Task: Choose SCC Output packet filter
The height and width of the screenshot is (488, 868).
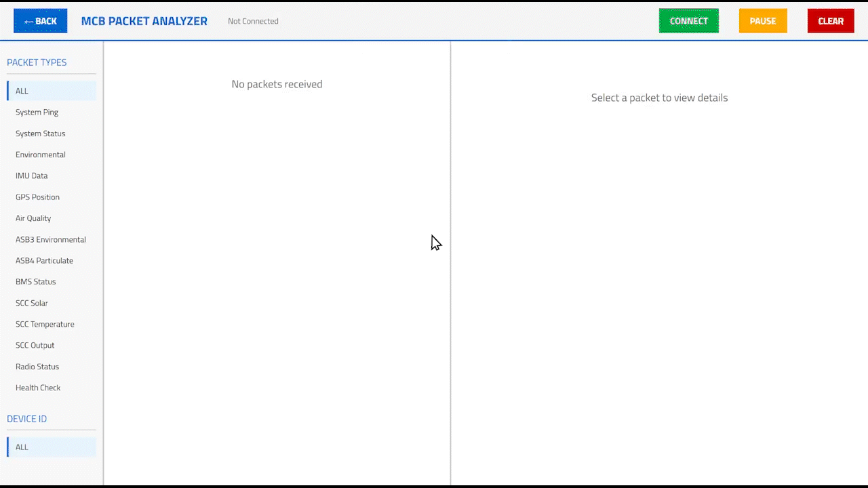Action: pos(35,345)
